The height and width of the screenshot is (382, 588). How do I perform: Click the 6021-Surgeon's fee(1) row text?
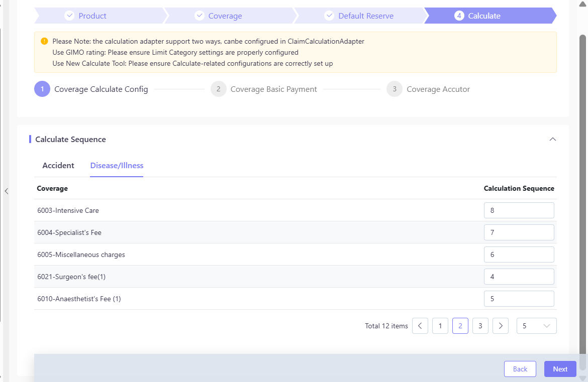click(71, 277)
